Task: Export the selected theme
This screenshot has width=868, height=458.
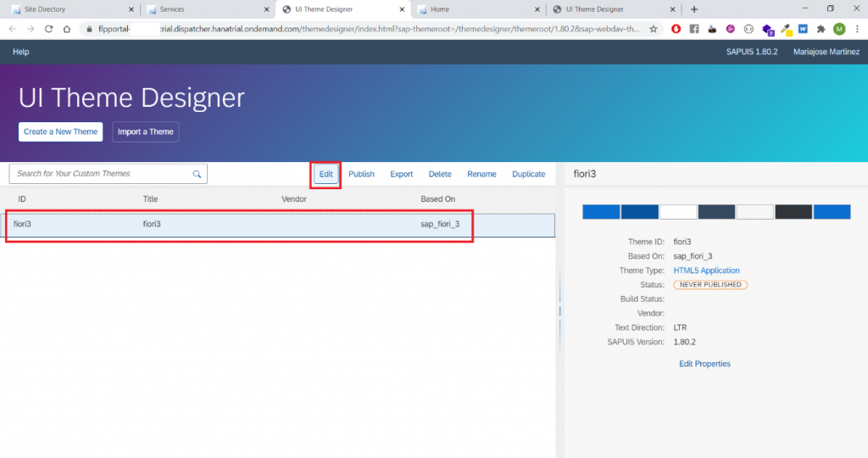Action: [x=401, y=174]
